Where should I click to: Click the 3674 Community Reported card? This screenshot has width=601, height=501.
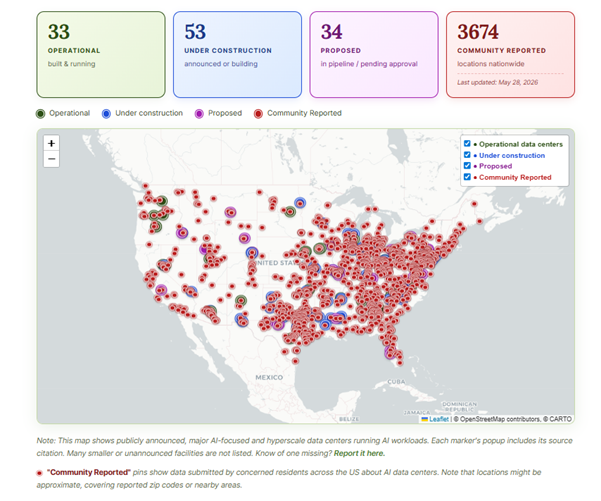coord(510,54)
